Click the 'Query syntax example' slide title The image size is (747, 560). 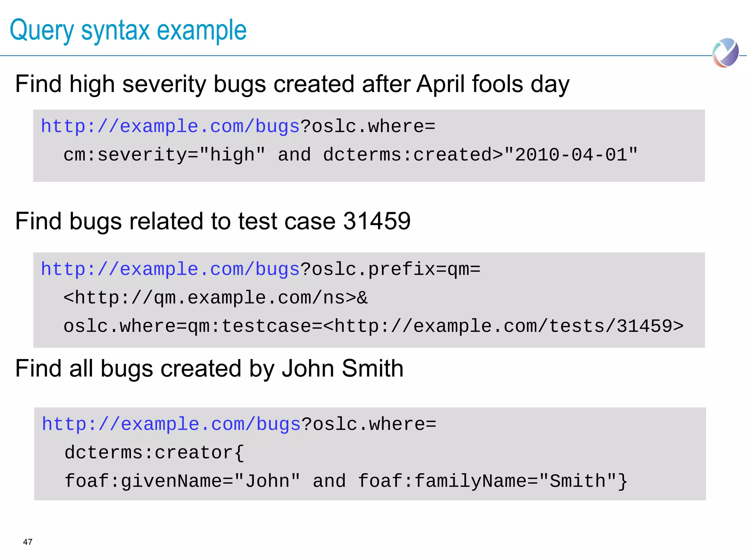click(128, 30)
